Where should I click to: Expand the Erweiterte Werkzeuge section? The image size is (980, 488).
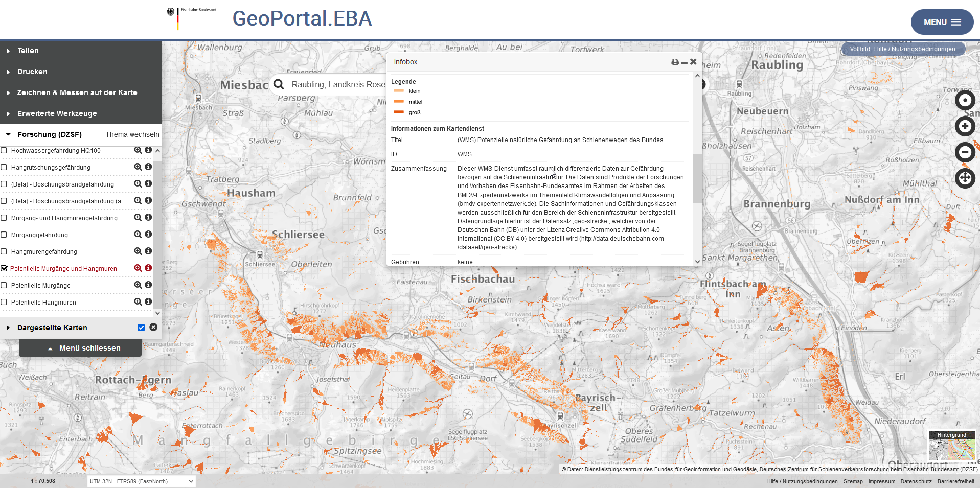tap(57, 113)
